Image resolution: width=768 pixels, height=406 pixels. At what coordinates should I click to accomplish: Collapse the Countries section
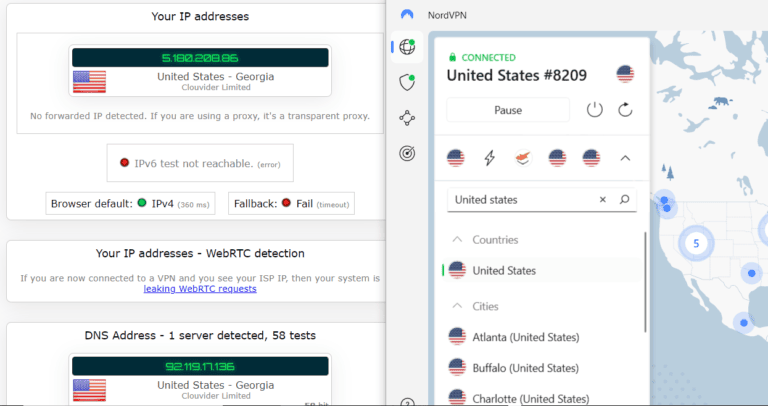(457, 239)
